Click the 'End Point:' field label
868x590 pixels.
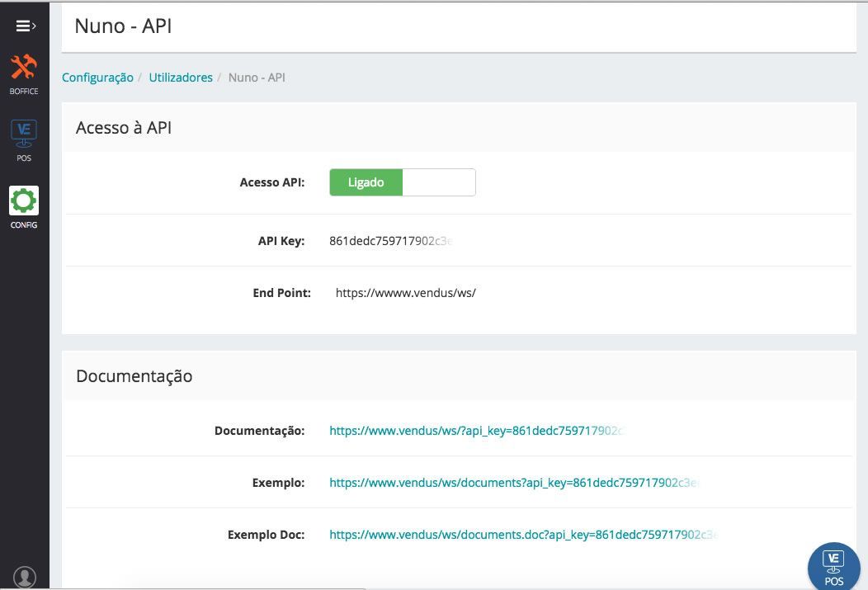click(281, 293)
